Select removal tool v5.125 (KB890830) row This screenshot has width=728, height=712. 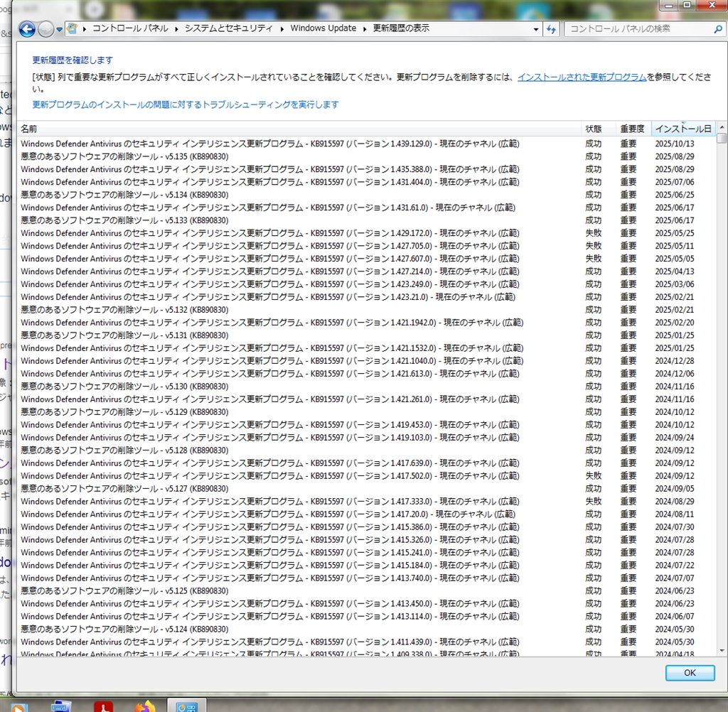tap(367, 590)
